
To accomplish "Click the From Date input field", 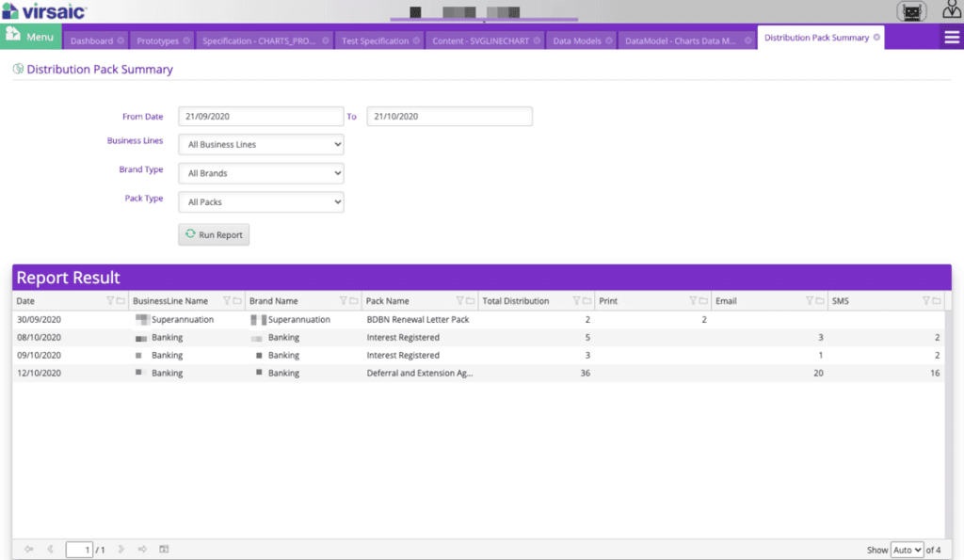I will (261, 116).
